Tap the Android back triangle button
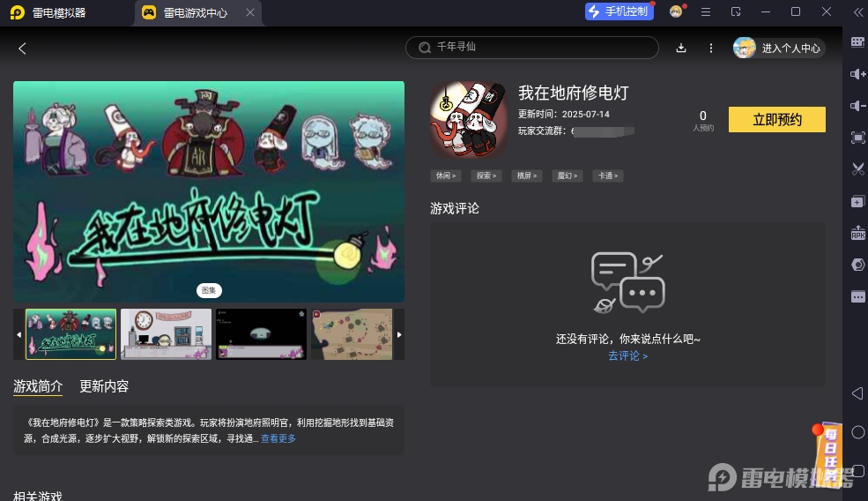 [x=857, y=393]
